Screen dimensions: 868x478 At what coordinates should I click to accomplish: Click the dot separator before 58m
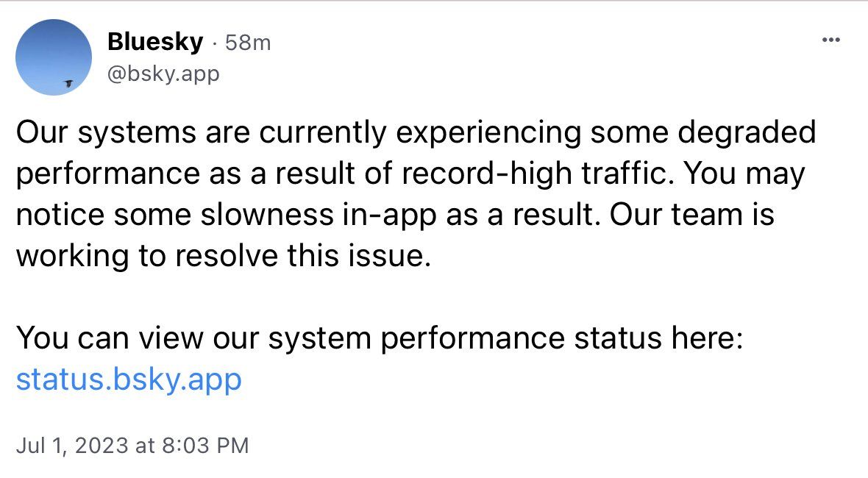coord(214,43)
